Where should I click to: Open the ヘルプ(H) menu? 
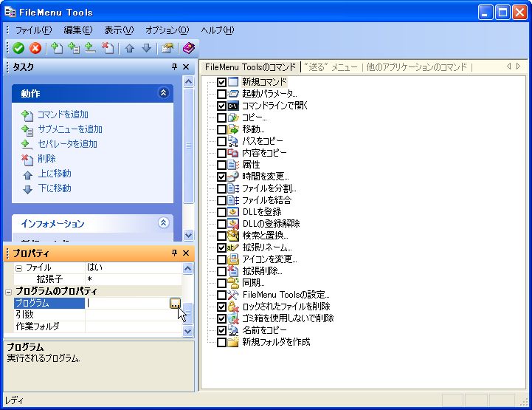(218, 30)
